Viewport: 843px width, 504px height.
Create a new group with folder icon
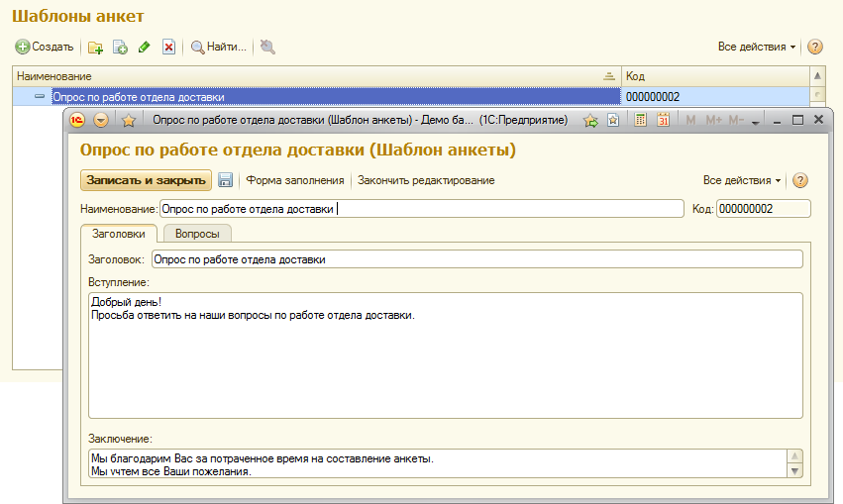click(x=95, y=47)
